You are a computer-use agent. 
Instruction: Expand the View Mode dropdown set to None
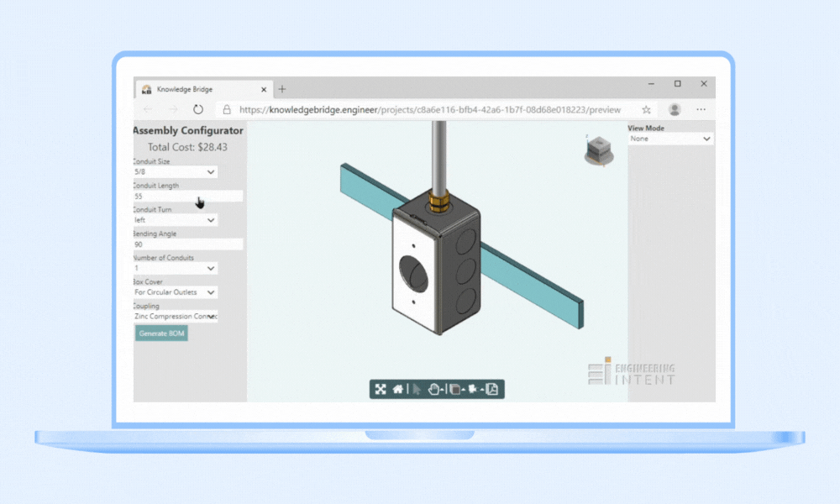pos(669,138)
